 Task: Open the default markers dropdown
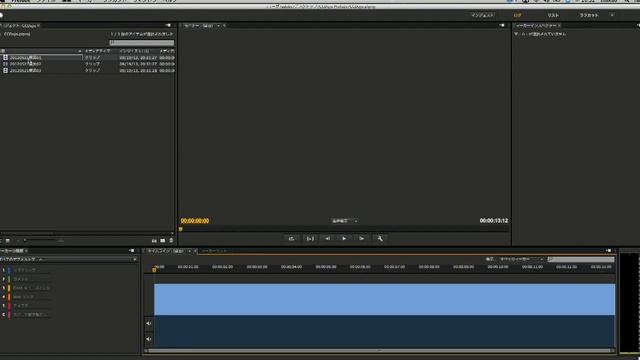[x=68, y=259]
